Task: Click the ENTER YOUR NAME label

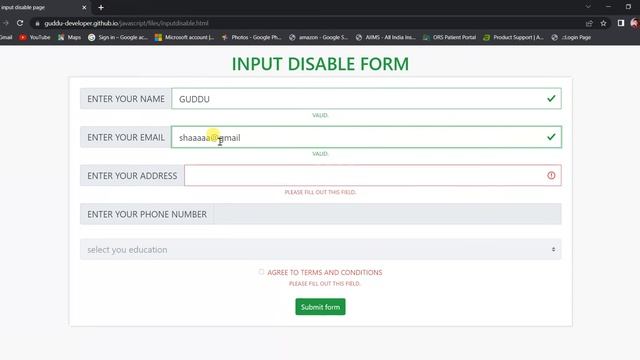Action: point(126,99)
